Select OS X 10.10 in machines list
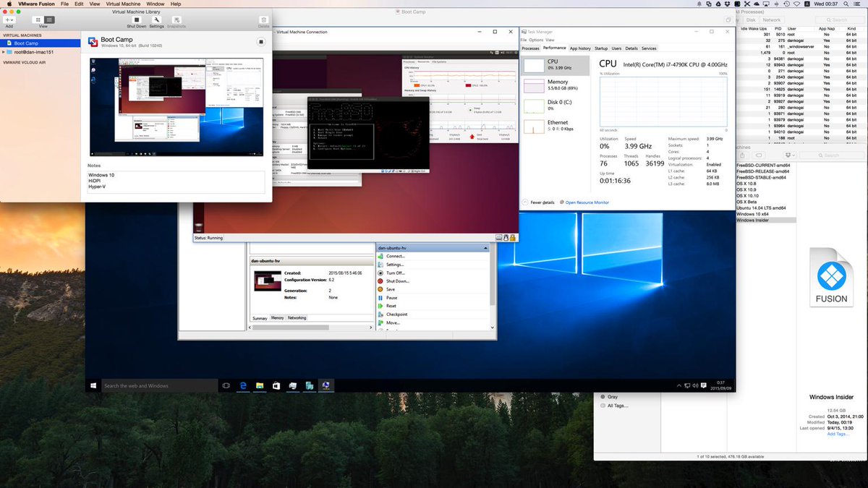The width and height of the screenshot is (868, 488). click(747, 196)
